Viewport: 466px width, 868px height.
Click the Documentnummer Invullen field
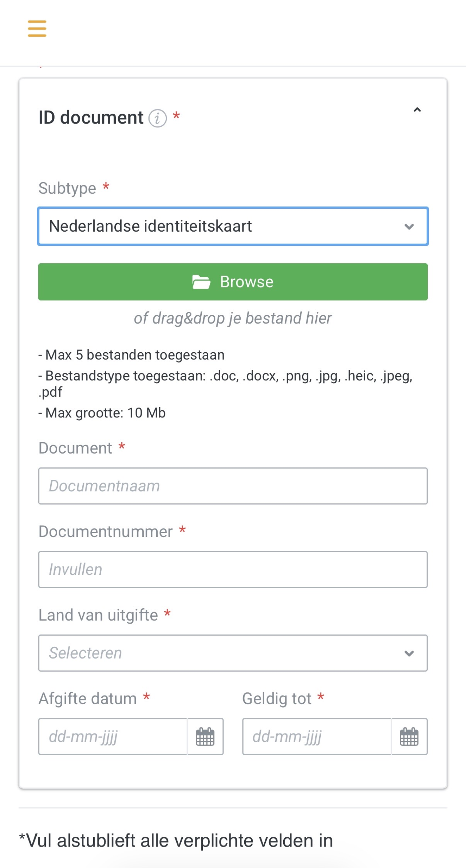point(233,569)
